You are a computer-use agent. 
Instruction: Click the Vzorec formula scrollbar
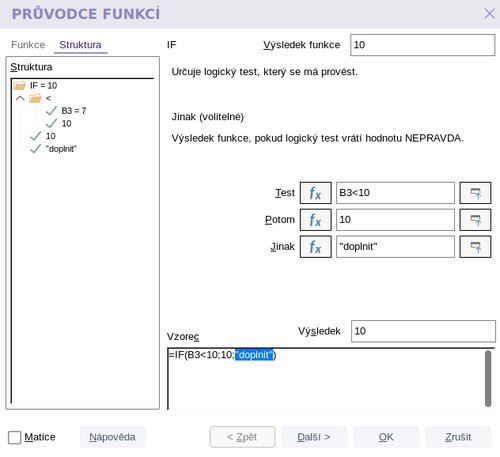pyautogui.click(x=488, y=379)
